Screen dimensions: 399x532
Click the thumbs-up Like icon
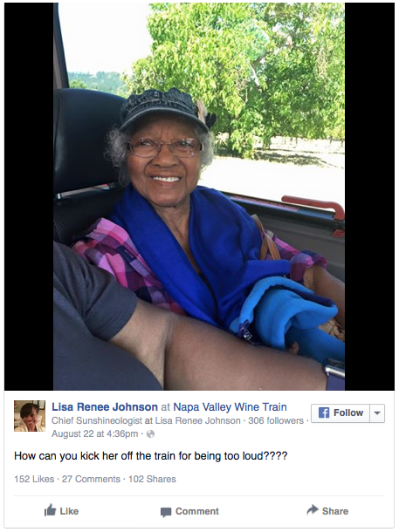point(50,510)
